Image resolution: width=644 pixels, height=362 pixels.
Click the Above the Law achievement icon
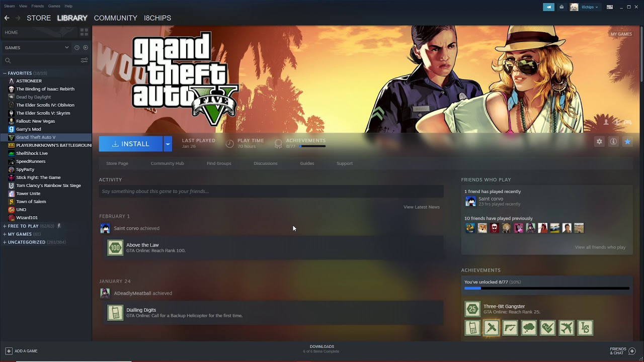click(x=115, y=247)
